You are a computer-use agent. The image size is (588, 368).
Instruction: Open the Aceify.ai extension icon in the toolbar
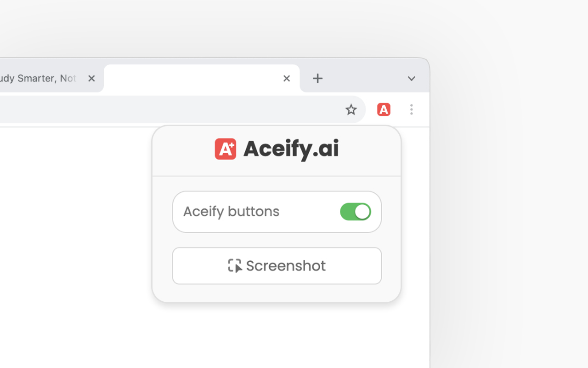(384, 109)
